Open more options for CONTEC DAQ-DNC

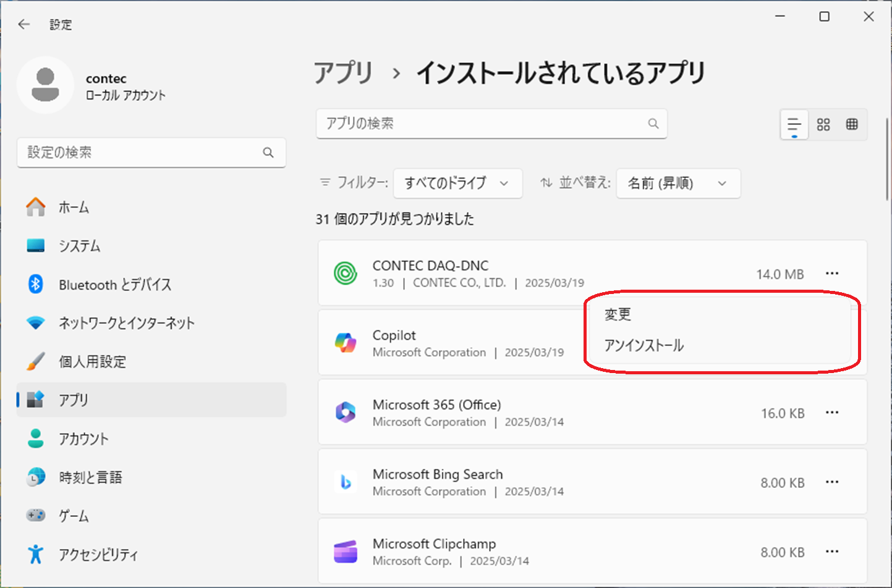coord(832,274)
